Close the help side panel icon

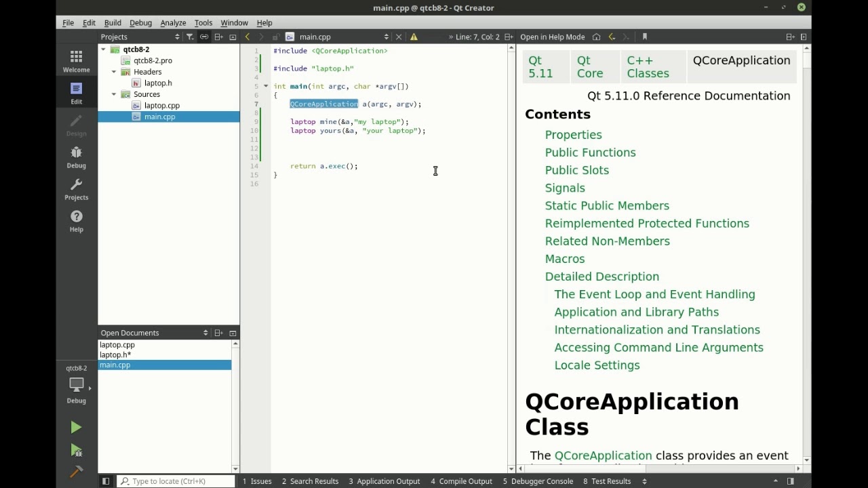point(804,37)
